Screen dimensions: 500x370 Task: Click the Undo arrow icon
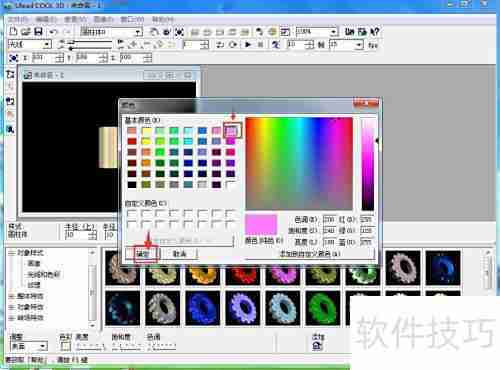[x=53, y=32]
